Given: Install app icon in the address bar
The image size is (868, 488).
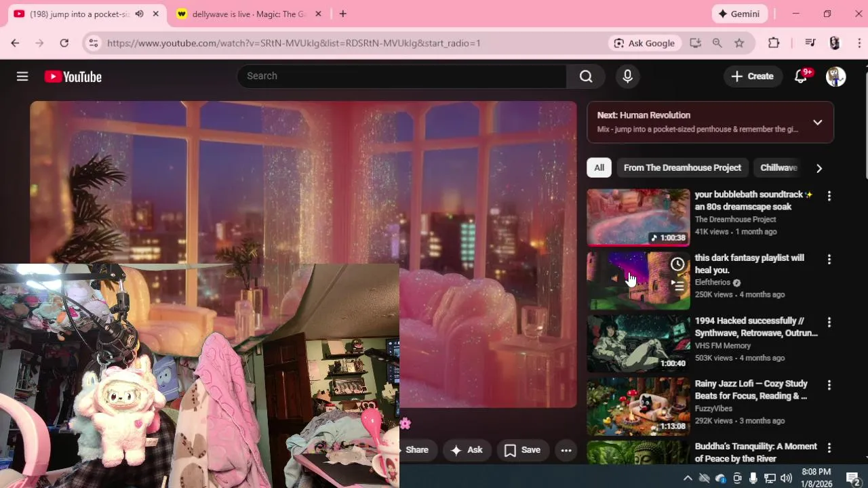Looking at the screenshot, I should 695,43.
